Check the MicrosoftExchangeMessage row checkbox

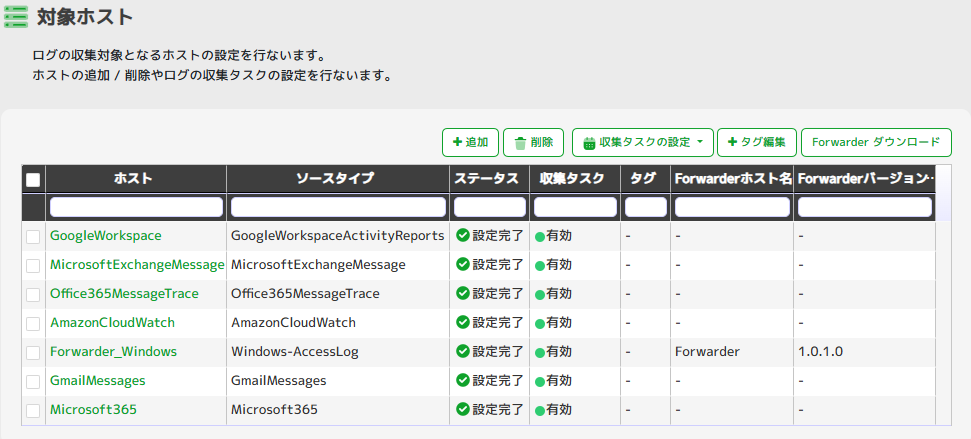[33, 266]
